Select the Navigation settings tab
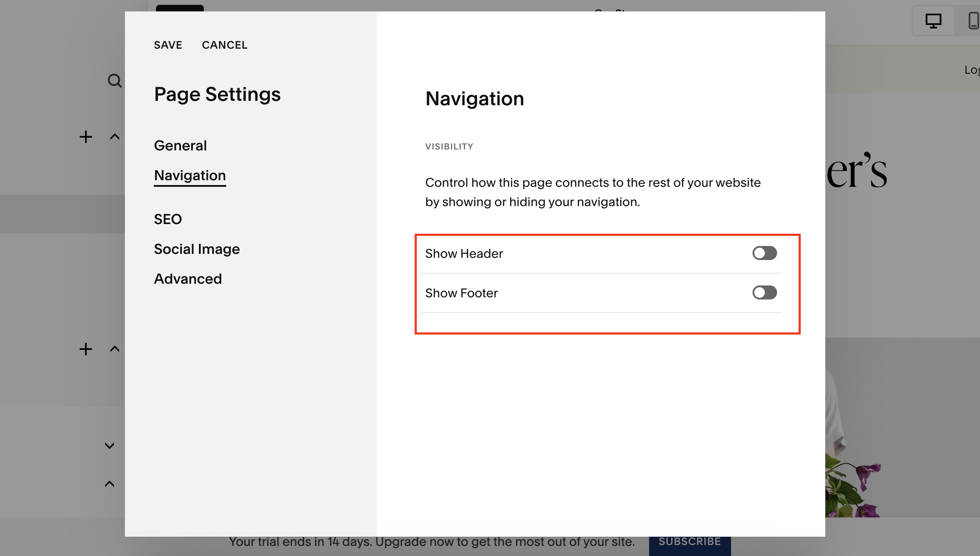 190,175
